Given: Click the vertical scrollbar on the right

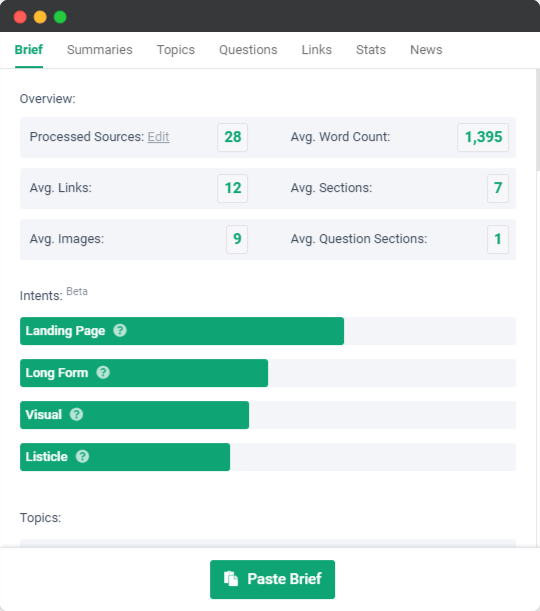Looking at the screenshot, I should 538,120.
